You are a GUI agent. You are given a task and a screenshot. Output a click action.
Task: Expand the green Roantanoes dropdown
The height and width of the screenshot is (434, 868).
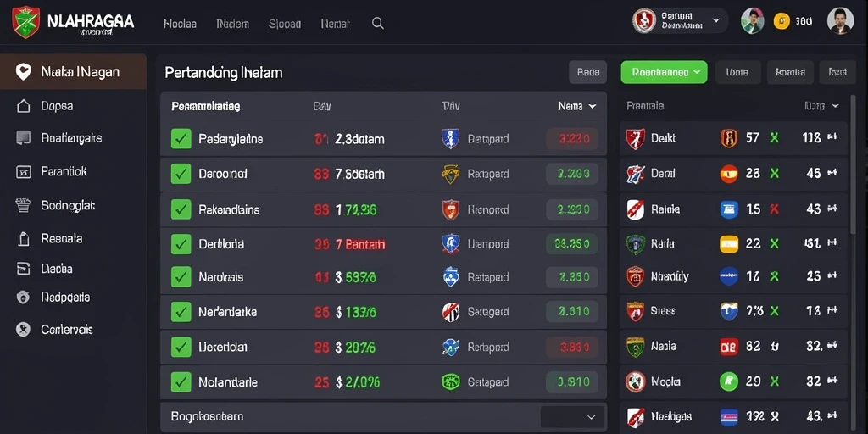click(x=665, y=72)
